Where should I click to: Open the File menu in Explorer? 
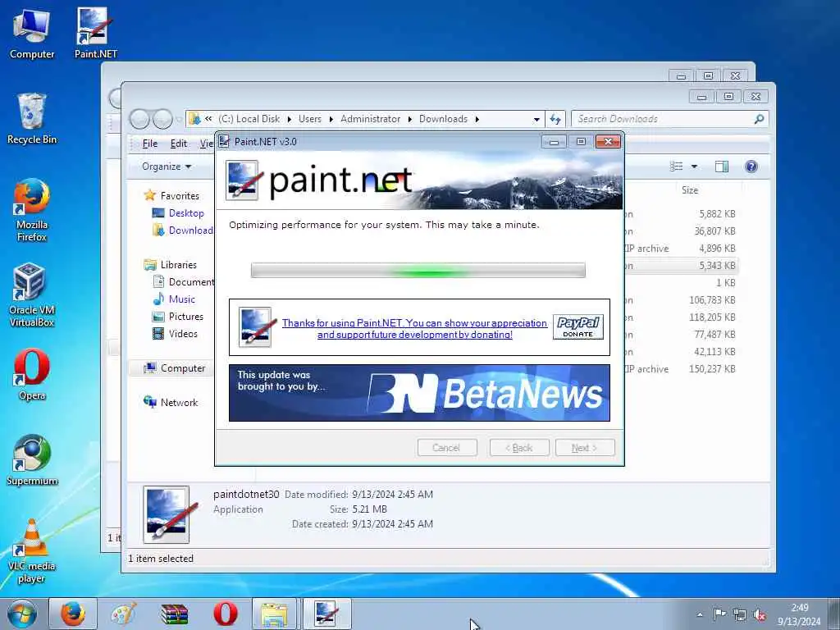(150, 144)
